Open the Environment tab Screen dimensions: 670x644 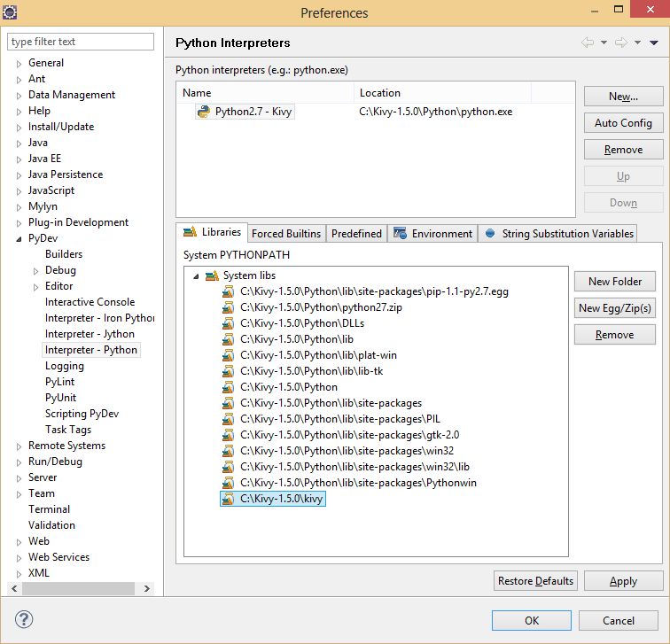pyautogui.click(x=432, y=234)
